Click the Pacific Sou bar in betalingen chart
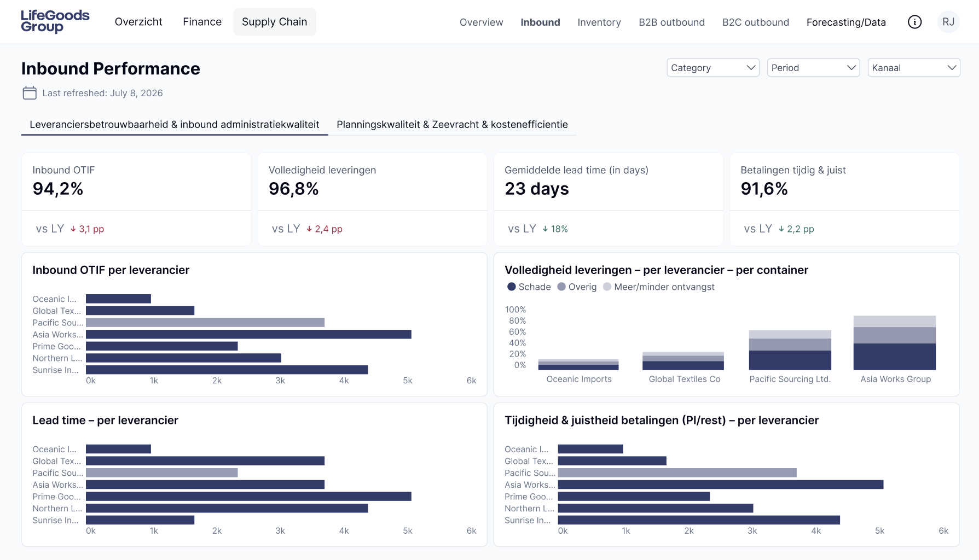This screenshot has width=979, height=560. 677,472
